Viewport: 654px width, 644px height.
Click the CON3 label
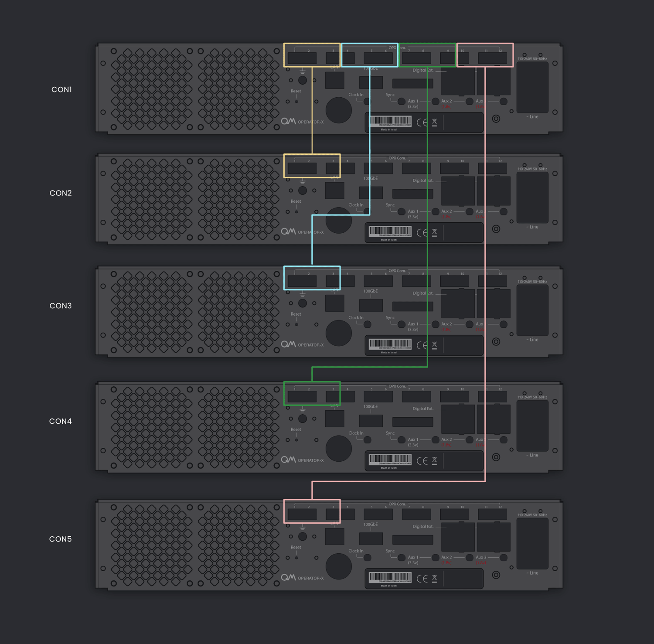pyautogui.click(x=61, y=306)
